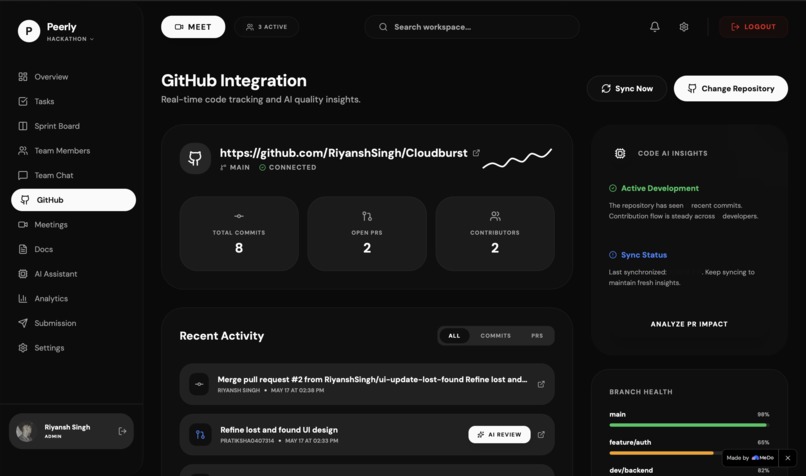The height and width of the screenshot is (476, 806).
Task: Click the red Logout button
Action: coord(753,27)
